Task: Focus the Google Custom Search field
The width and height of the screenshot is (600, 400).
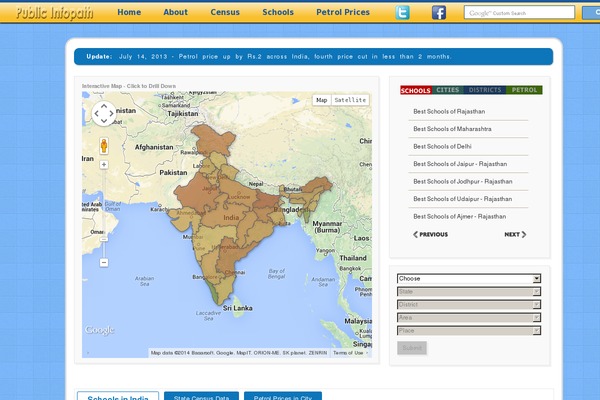Action: click(519, 13)
